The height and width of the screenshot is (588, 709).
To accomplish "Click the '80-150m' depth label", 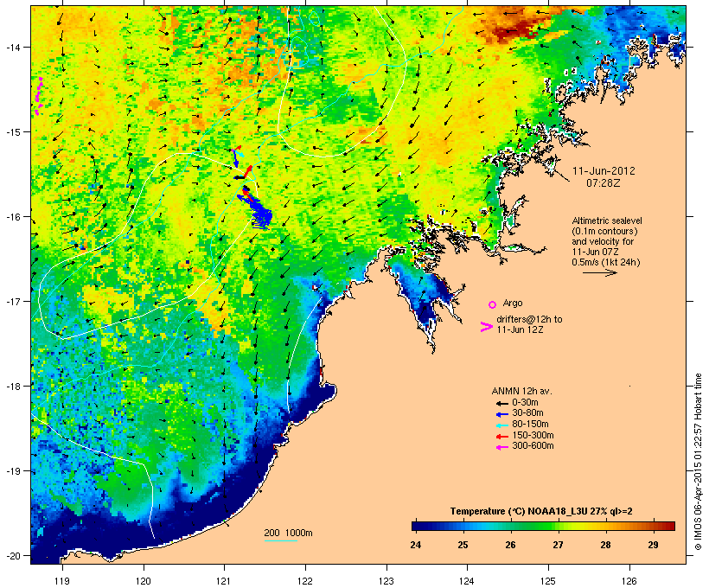I will click(530, 425).
